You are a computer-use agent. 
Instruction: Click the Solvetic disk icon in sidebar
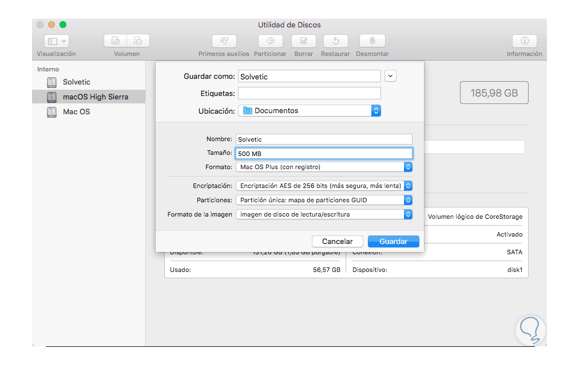(51, 82)
